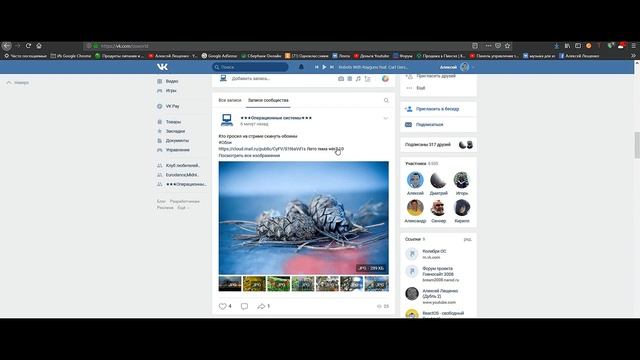640x360 pixels.
Task: Click the browser address bar
Action: coord(278,46)
